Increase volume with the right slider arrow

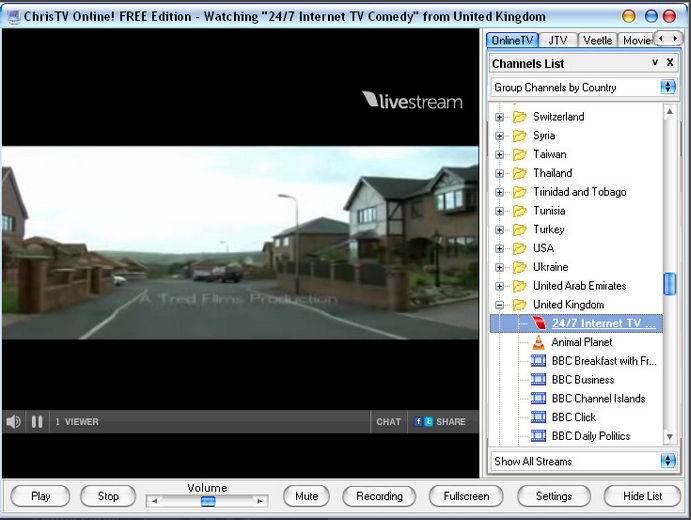260,501
